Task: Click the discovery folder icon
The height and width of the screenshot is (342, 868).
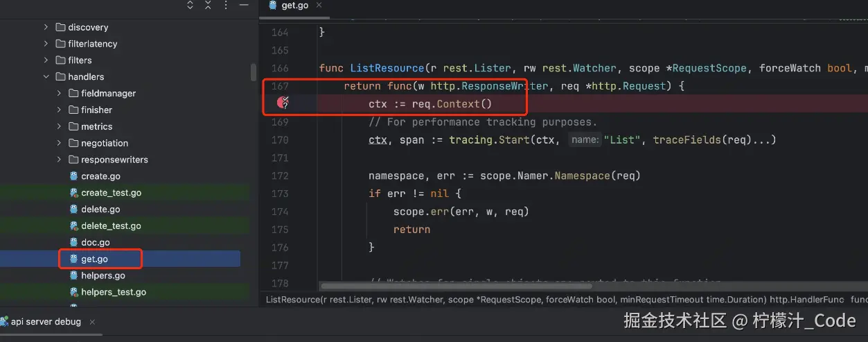Action: (x=60, y=27)
